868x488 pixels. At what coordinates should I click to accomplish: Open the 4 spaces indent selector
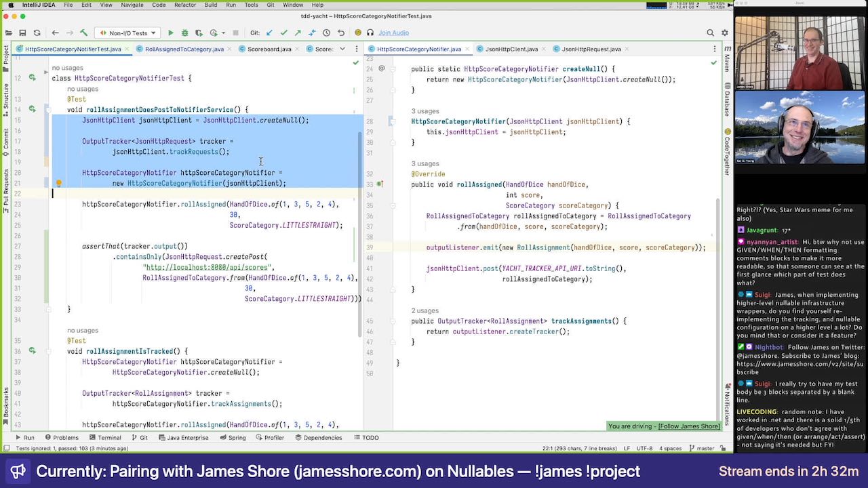(x=670, y=448)
